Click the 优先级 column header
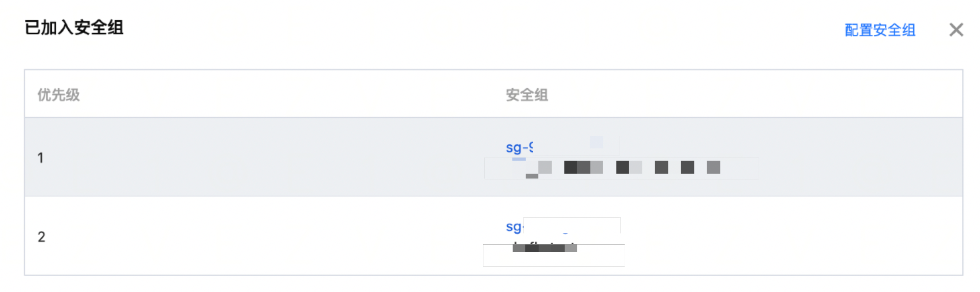 [x=59, y=95]
